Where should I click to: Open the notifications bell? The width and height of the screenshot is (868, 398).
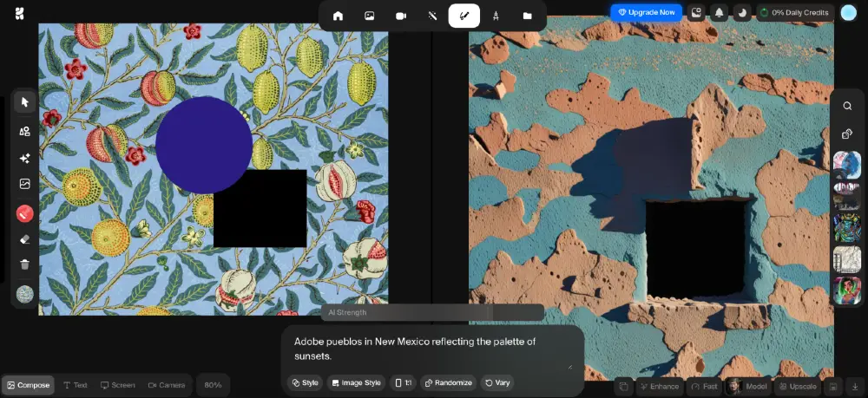[719, 13]
